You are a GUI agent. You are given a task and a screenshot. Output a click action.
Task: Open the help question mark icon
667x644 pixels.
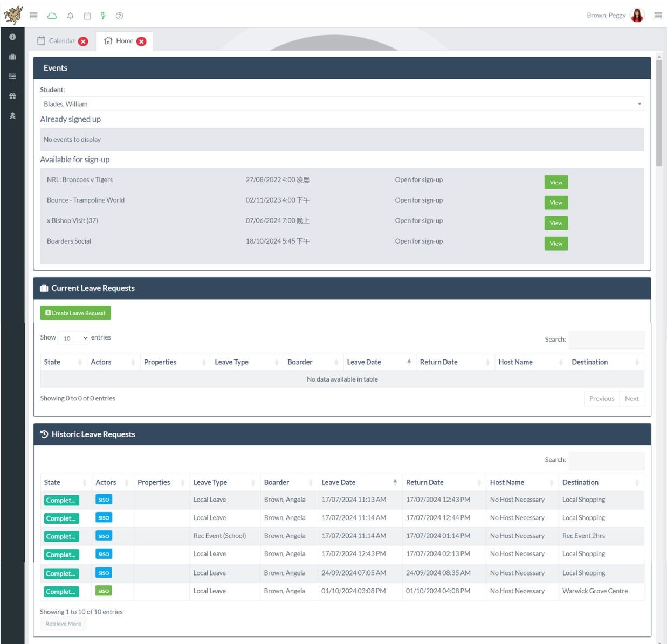120,16
